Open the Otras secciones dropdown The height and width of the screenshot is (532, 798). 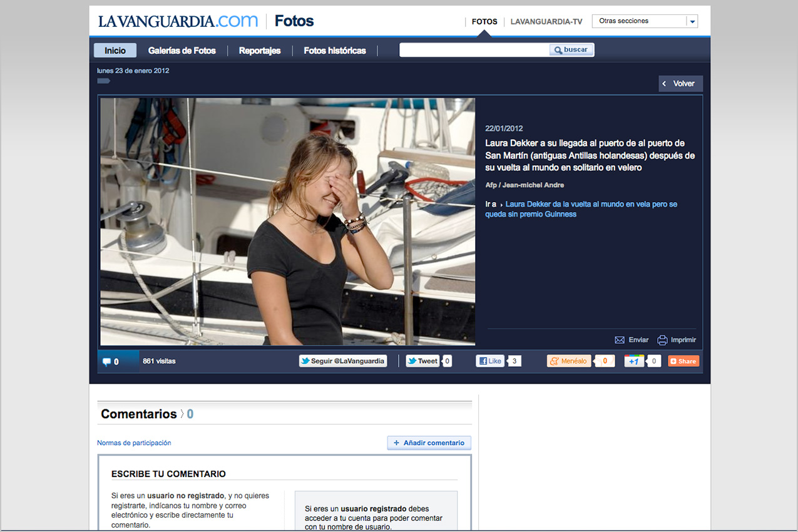point(645,21)
